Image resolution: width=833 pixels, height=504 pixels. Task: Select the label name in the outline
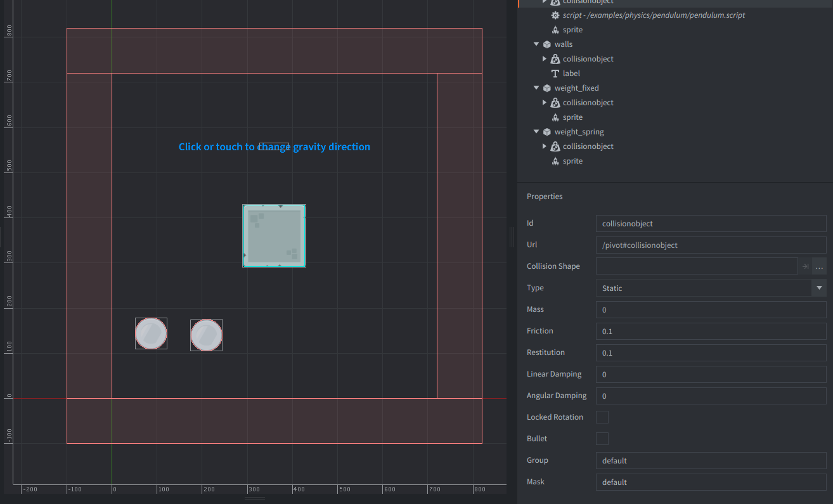click(x=571, y=74)
